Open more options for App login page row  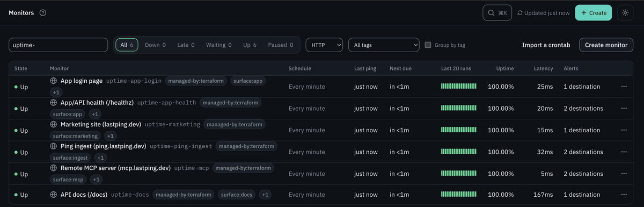[x=624, y=87]
